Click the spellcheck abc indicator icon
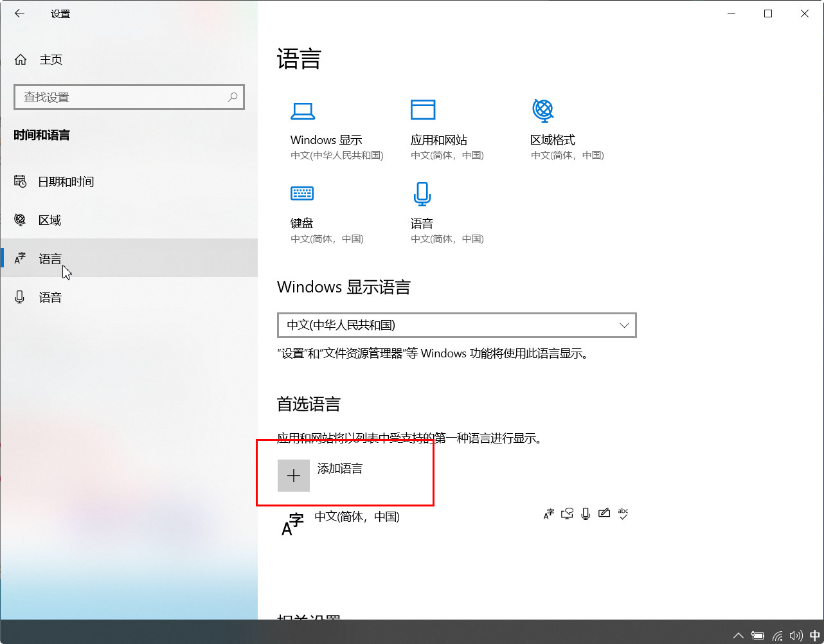Screen dimensions: 824x644 click(623, 513)
